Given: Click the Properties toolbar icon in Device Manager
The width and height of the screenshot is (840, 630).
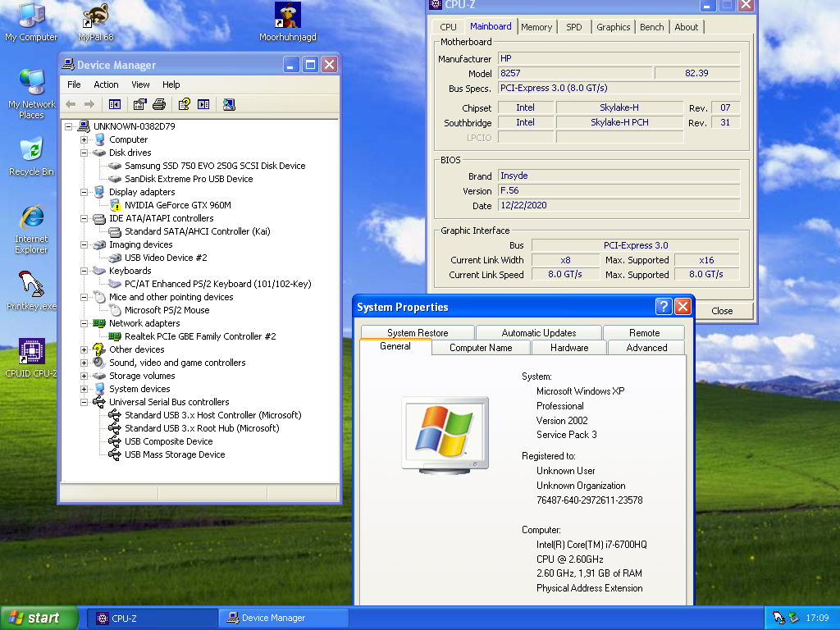Looking at the screenshot, I should (x=139, y=104).
